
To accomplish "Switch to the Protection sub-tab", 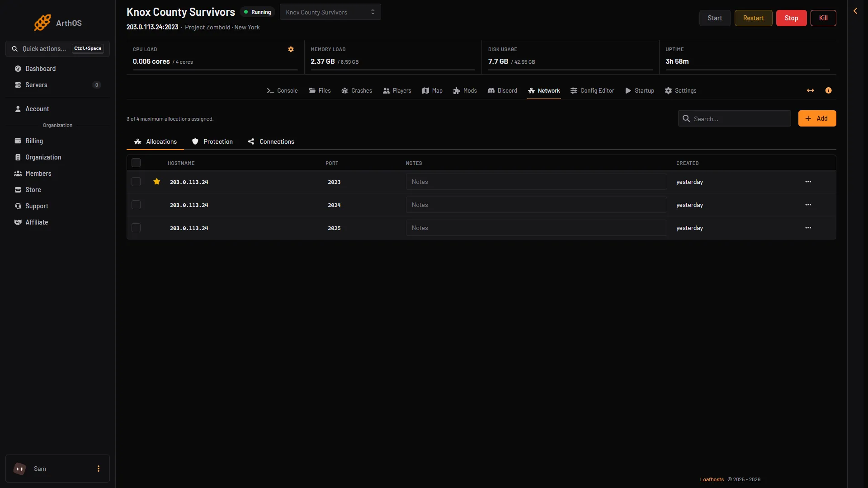I will pos(212,142).
